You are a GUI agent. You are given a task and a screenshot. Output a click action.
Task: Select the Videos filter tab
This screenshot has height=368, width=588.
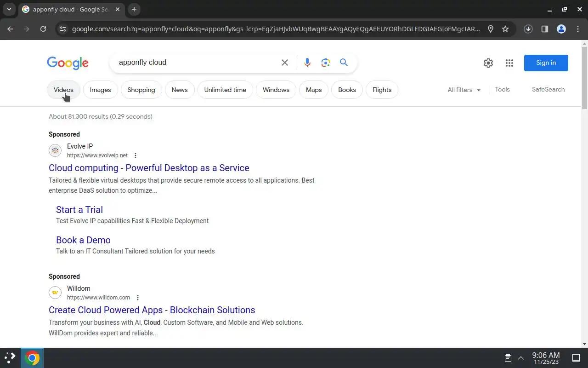pyautogui.click(x=63, y=90)
